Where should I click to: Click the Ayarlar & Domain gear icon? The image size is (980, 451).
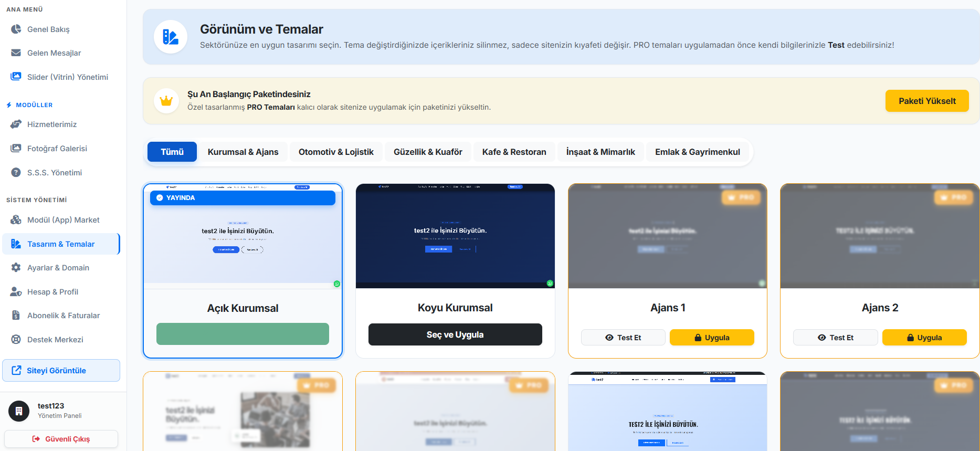click(x=16, y=268)
